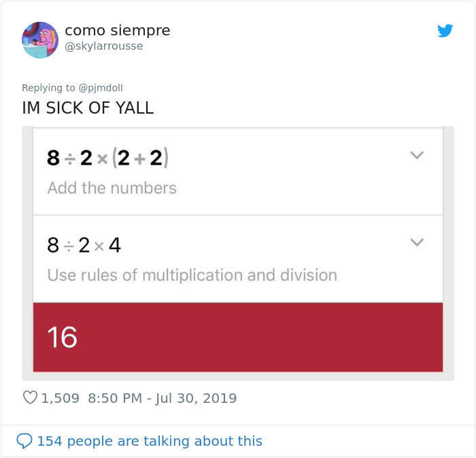Click the 8:50 PM tweet time
Image resolution: width=476 pixels, height=458 pixels.
click(113, 398)
